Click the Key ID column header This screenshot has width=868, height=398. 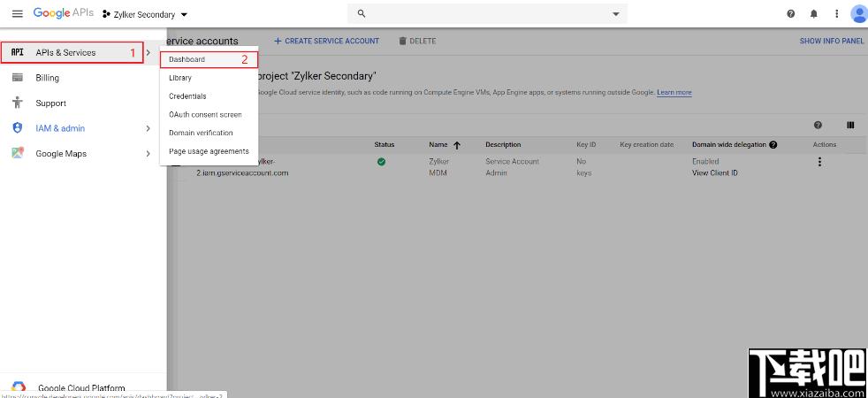586,144
